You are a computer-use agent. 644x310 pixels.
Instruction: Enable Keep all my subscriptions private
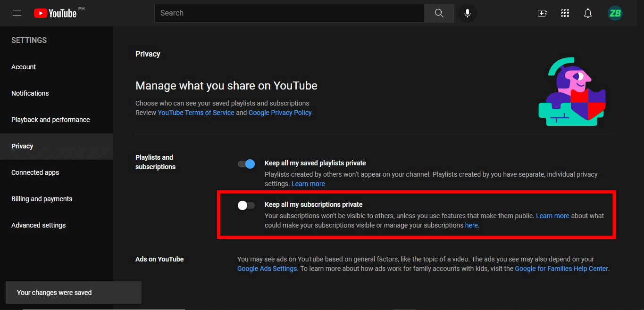click(x=246, y=205)
